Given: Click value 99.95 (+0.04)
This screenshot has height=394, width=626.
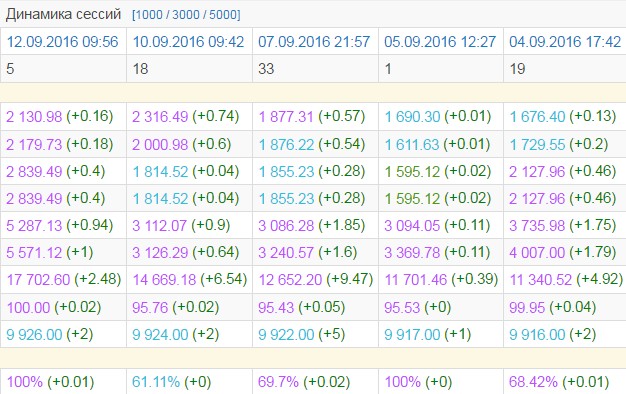Looking at the screenshot, I should pyautogui.click(x=553, y=307).
